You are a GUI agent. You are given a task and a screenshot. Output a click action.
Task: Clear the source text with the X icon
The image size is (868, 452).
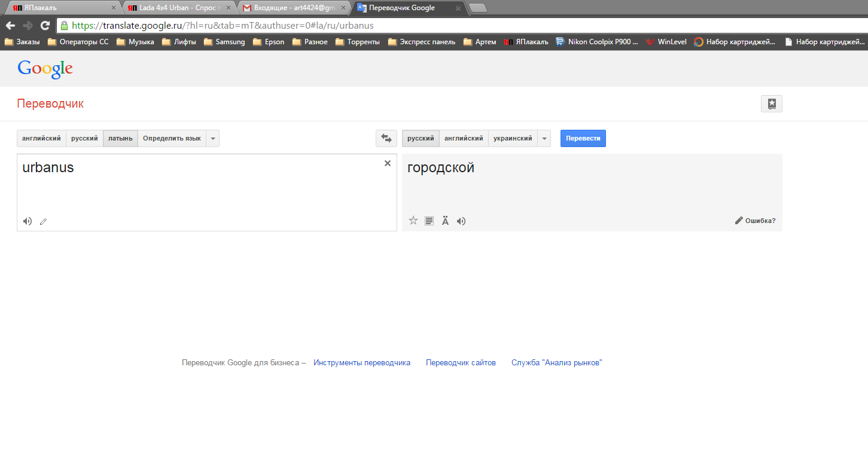388,163
